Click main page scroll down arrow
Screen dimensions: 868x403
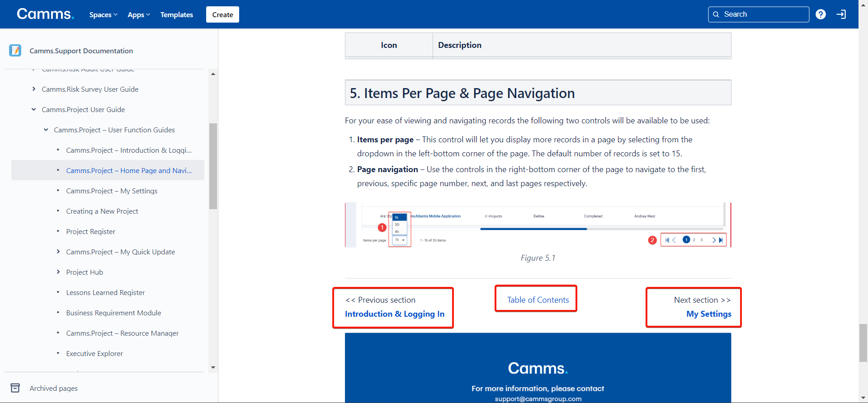(x=863, y=398)
